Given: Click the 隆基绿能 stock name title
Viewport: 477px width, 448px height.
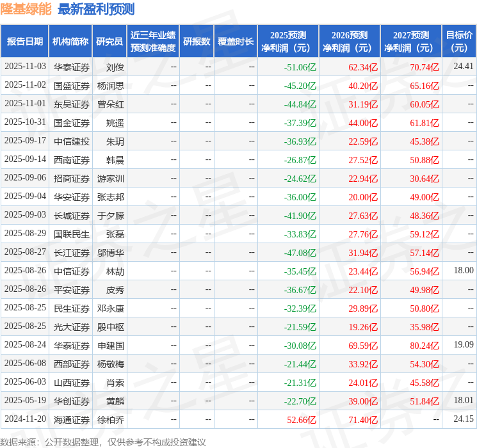Looking at the screenshot, I should click(x=26, y=9).
